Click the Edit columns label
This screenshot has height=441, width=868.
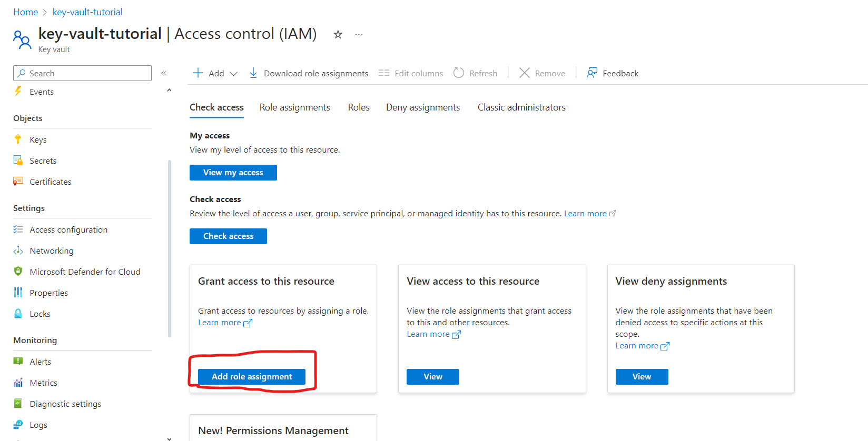[419, 74]
